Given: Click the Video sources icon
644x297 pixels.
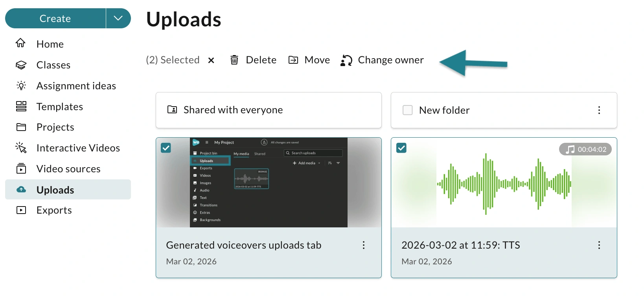Looking at the screenshot, I should point(21,168).
